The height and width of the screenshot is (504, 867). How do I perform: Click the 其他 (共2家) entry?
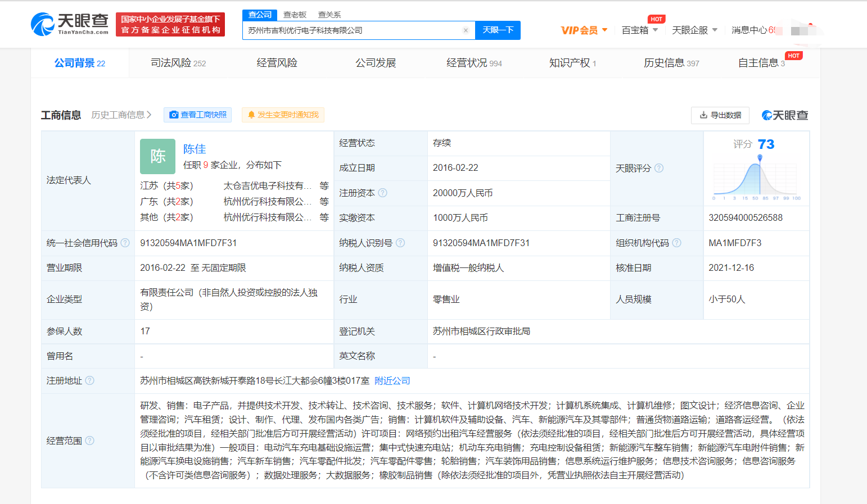[x=166, y=217]
